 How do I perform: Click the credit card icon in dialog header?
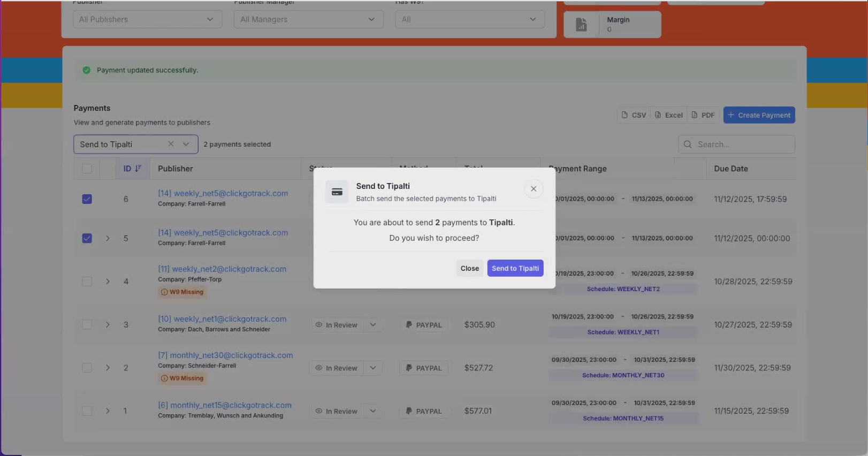(x=337, y=192)
